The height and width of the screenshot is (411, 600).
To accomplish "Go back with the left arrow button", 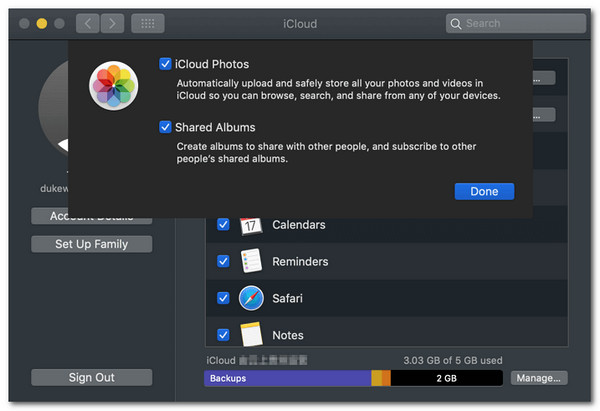I will 88,24.
